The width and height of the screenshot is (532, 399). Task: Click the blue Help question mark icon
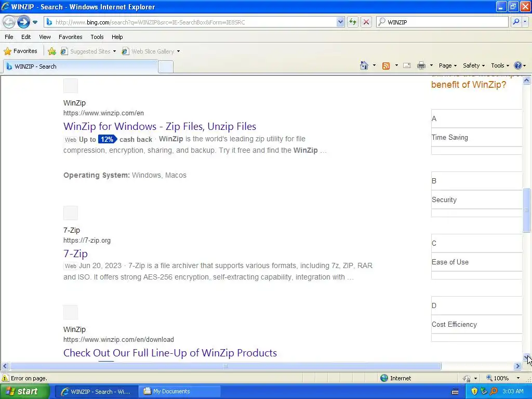point(518,65)
